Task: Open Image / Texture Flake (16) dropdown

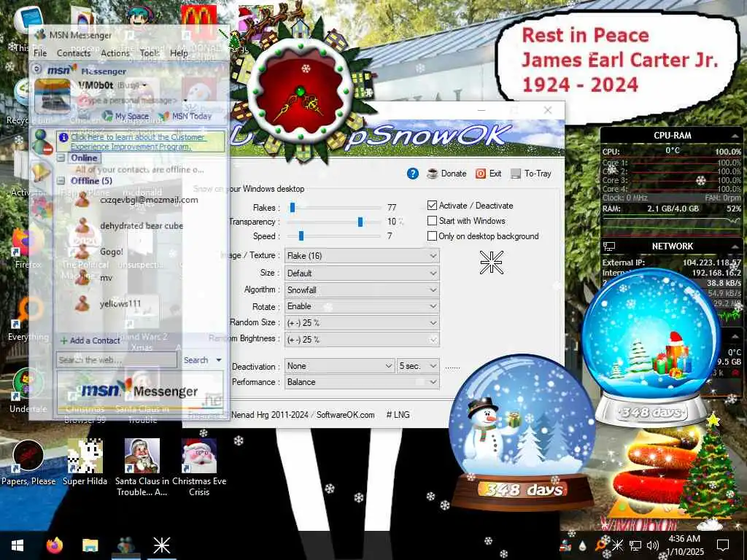Action: (x=362, y=256)
